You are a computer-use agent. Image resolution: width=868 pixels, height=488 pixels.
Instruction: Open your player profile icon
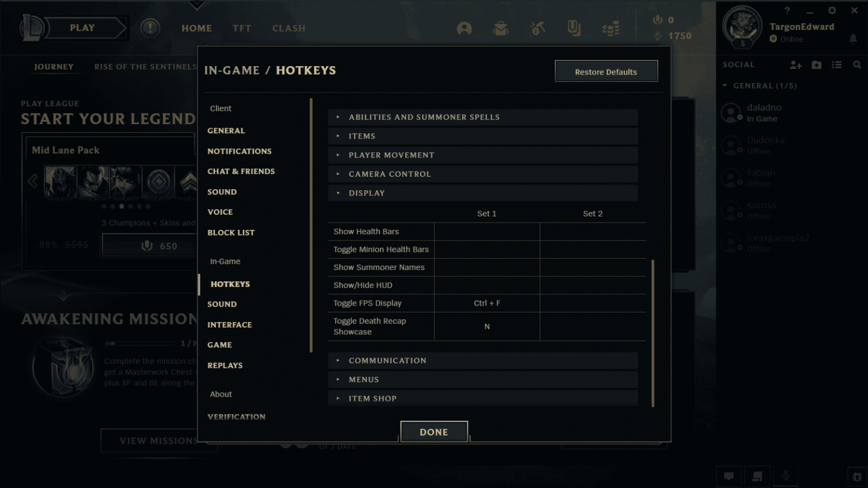[464, 28]
